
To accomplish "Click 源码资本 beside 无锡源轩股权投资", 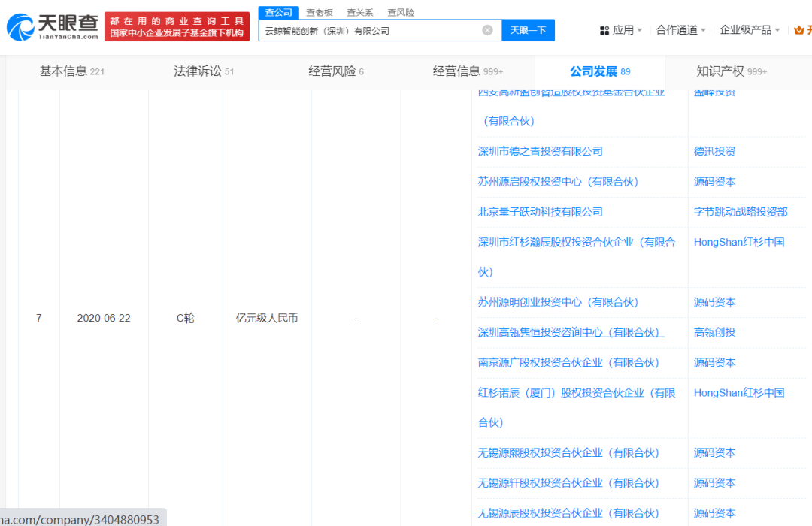I will (715, 483).
